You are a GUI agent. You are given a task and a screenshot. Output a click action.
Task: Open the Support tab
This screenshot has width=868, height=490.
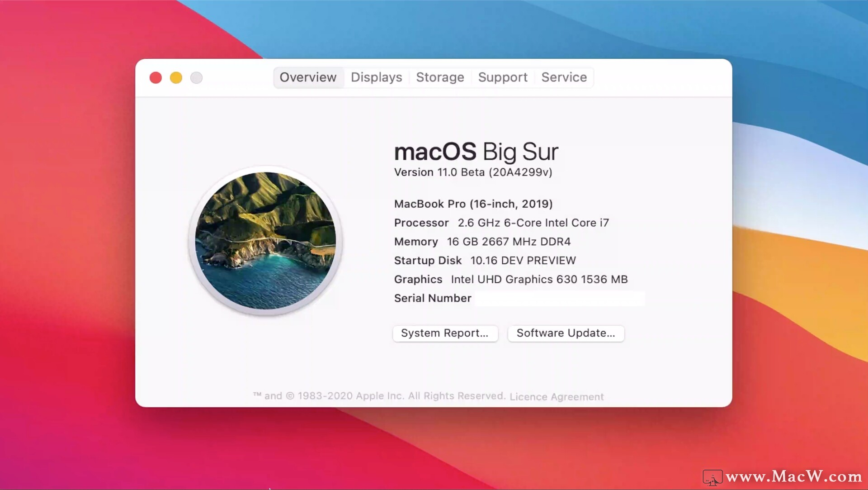[503, 77]
